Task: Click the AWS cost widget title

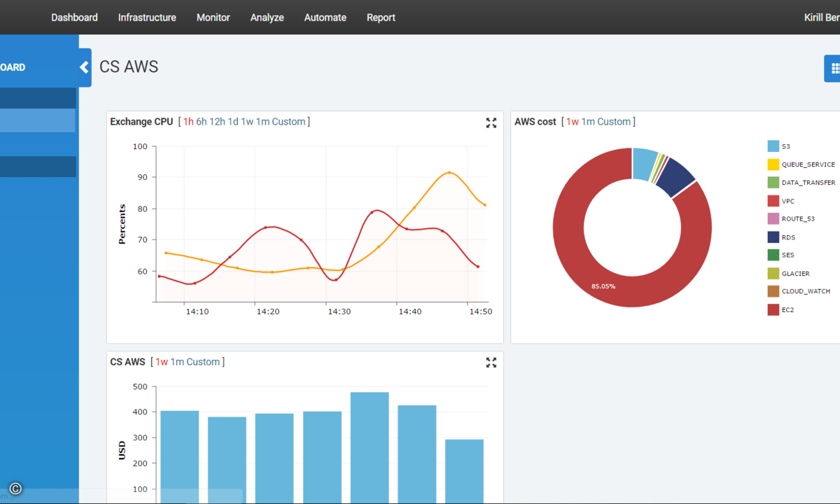Action: pos(535,122)
